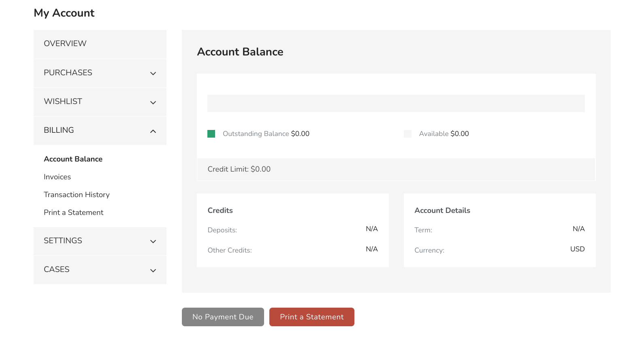The height and width of the screenshot is (355, 644).
Task: Expand the PURCHASES section chevron
Action: (153, 73)
